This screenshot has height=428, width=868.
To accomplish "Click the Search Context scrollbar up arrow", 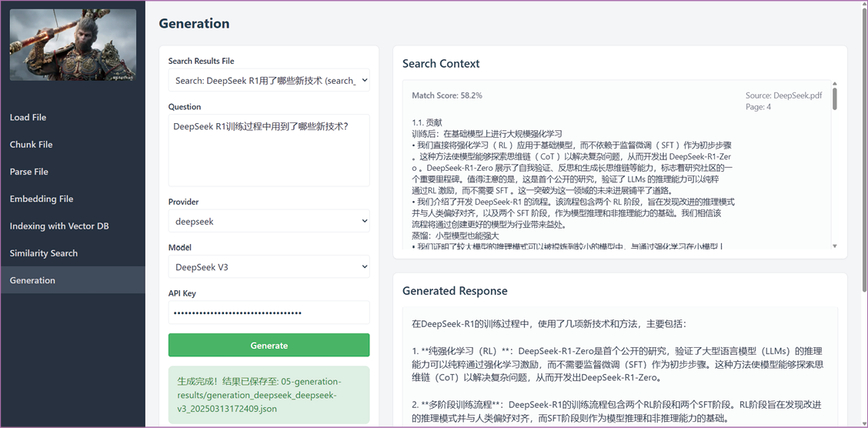I will (835, 83).
